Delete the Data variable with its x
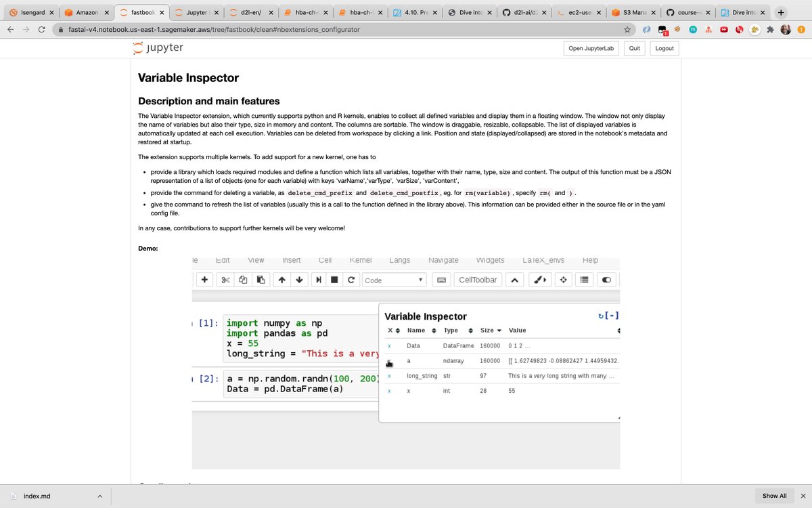Screen dimensions: 812x508 coord(389,345)
